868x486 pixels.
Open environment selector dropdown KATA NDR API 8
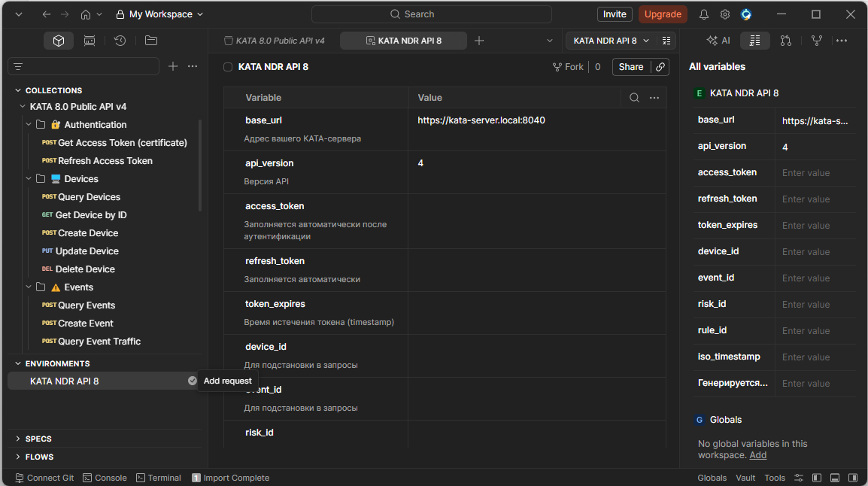pos(611,41)
